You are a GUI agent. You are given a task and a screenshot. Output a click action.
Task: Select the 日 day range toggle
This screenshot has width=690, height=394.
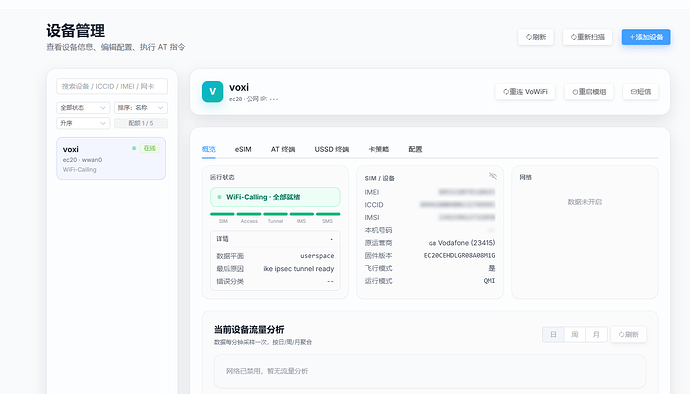(x=553, y=335)
